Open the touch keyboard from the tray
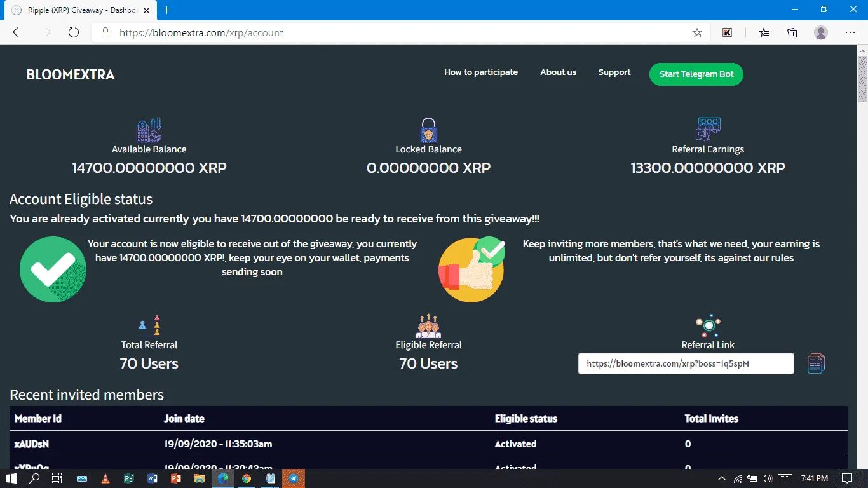The height and width of the screenshot is (488, 868). (785, 478)
